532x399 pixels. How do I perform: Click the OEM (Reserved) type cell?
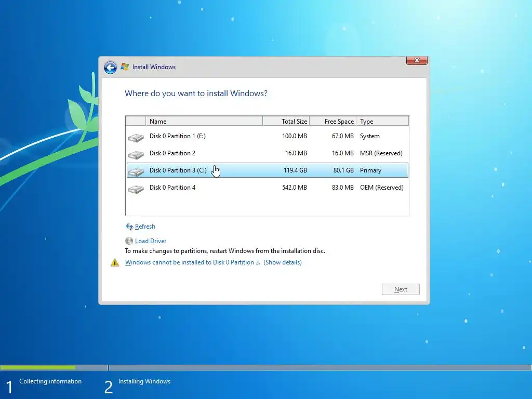tap(382, 187)
